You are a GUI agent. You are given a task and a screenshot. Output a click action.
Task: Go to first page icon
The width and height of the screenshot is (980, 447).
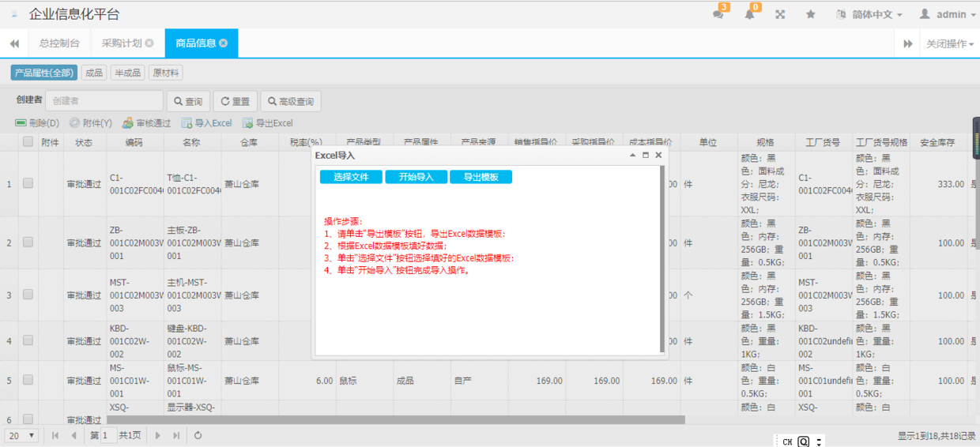click(x=55, y=435)
